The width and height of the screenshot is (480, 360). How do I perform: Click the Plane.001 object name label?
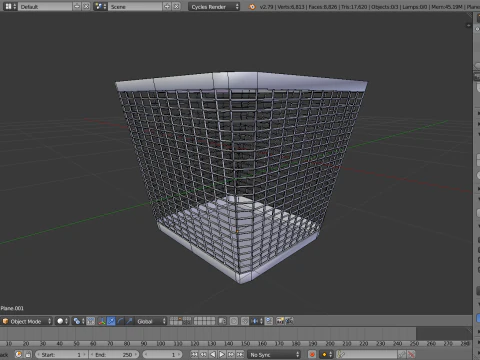[12, 308]
